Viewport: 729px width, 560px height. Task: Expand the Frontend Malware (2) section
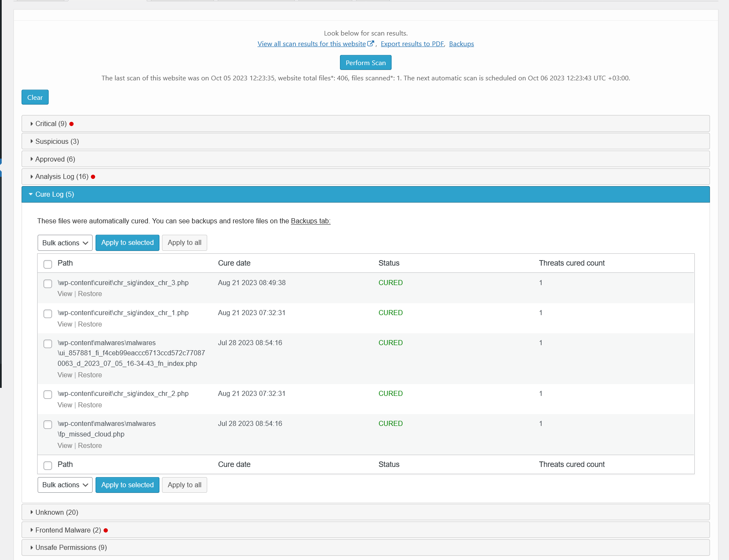point(365,530)
